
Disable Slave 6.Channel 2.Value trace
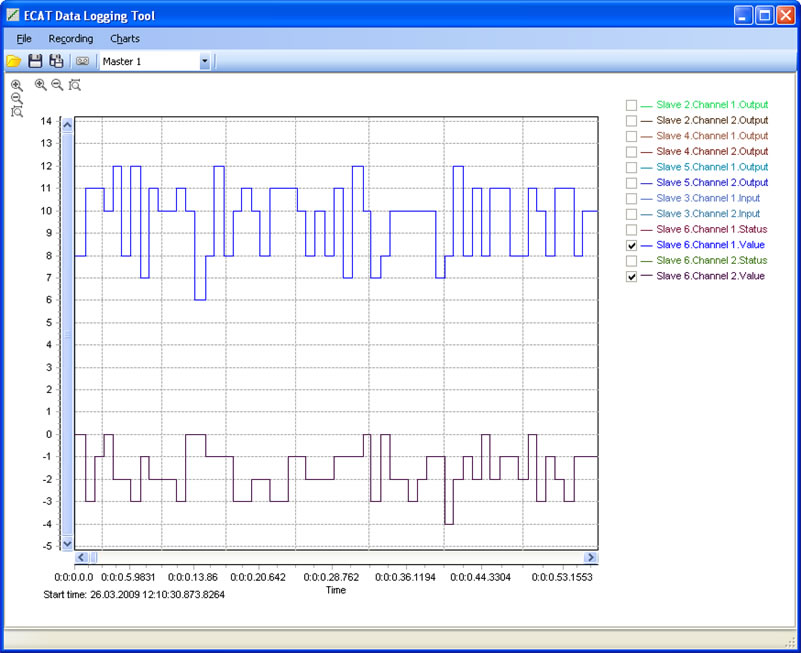click(x=631, y=276)
